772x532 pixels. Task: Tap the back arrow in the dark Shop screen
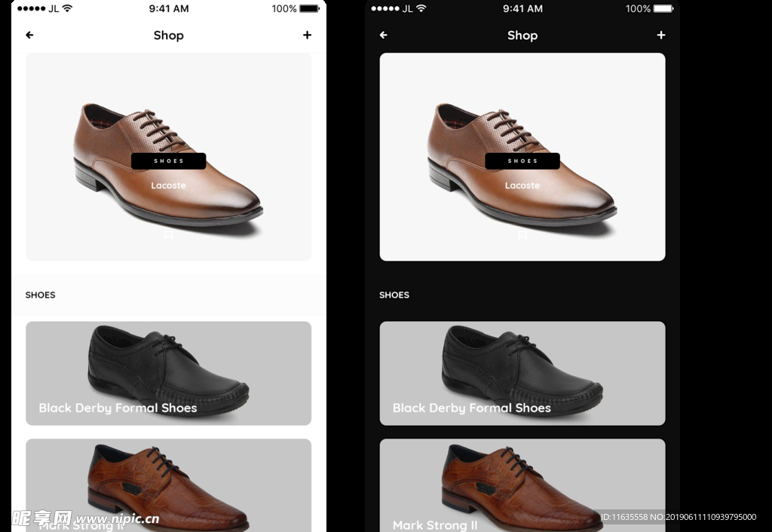[384, 35]
